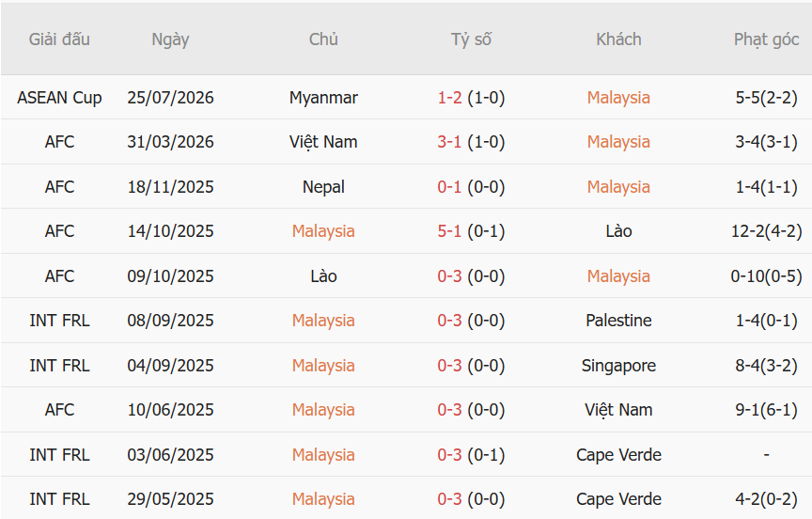Click corner stat 4-2(0-2) in last row
Image resolution: width=812 pixels, height=519 pixels.
(x=767, y=499)
